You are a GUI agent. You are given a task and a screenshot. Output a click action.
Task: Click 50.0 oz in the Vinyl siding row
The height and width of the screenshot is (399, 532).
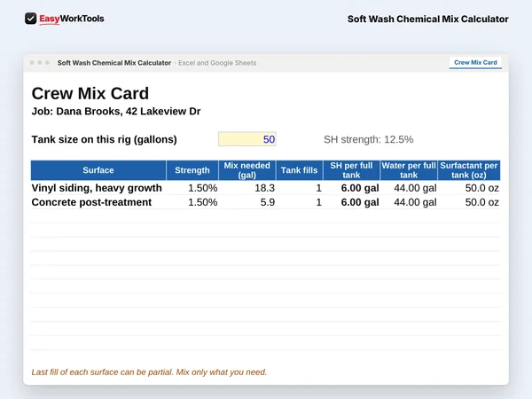[482, 188]
